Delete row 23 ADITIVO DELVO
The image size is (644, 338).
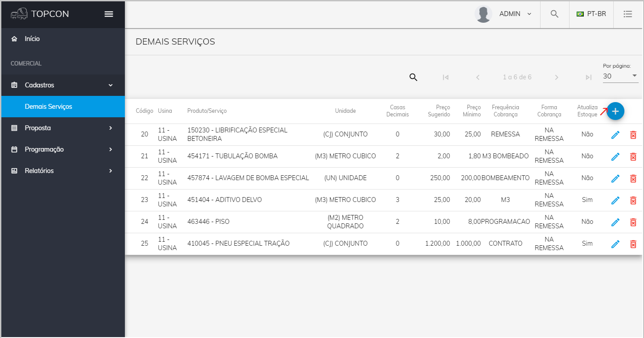coord(633,200)
